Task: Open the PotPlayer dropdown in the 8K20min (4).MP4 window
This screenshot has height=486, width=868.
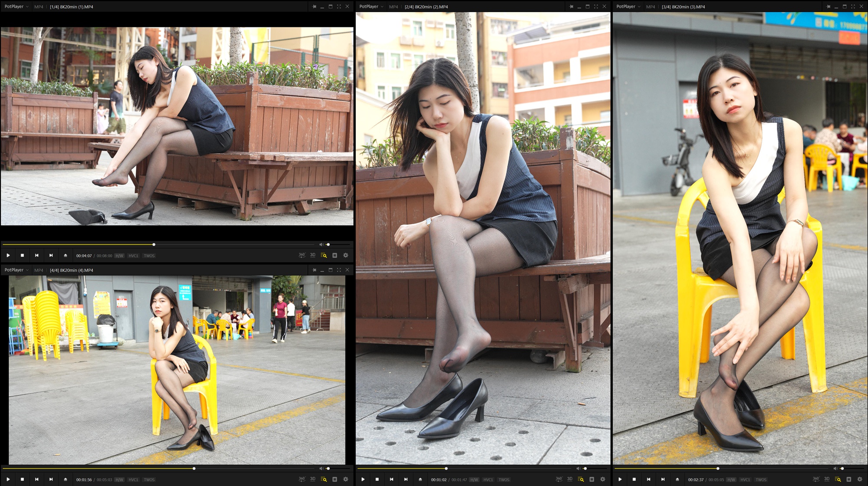Action: pyautogui.click(x=16, y=270)
